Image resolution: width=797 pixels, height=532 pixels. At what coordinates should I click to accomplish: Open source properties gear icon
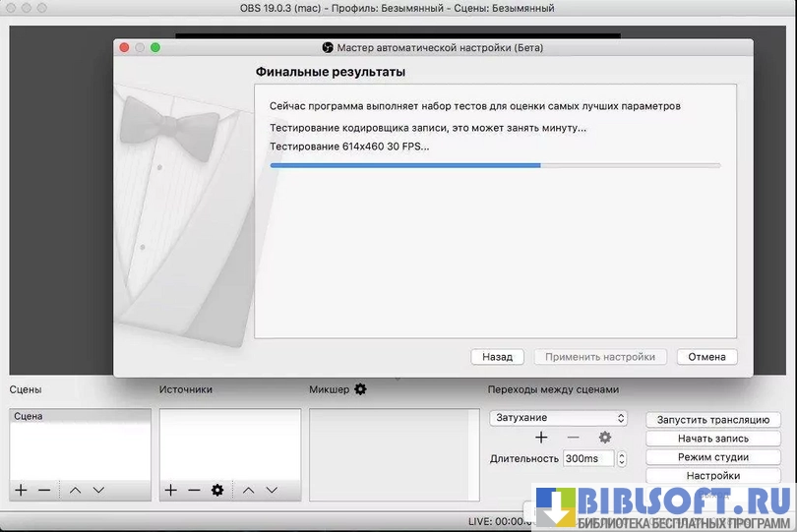tap(217, 490)
